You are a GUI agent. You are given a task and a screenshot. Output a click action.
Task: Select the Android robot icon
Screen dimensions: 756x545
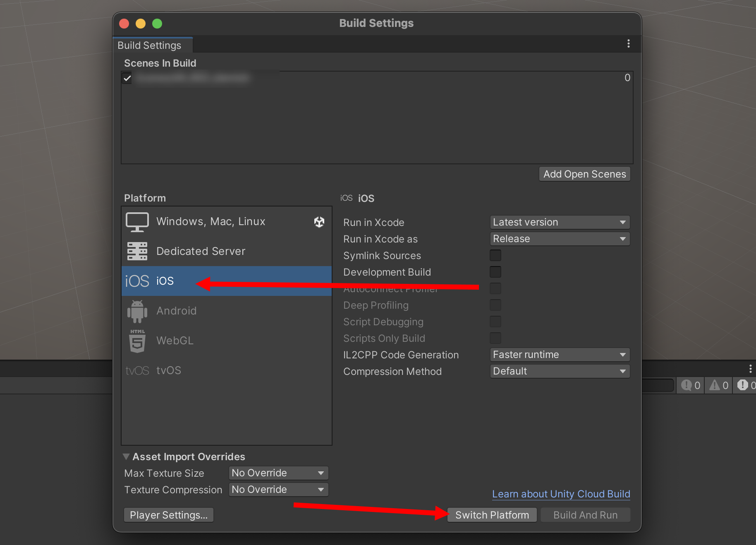click(137, 311)
